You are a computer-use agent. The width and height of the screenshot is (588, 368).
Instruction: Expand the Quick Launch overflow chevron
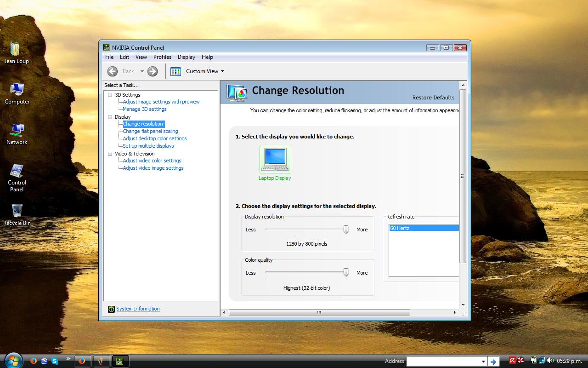(x=68, y=359)
